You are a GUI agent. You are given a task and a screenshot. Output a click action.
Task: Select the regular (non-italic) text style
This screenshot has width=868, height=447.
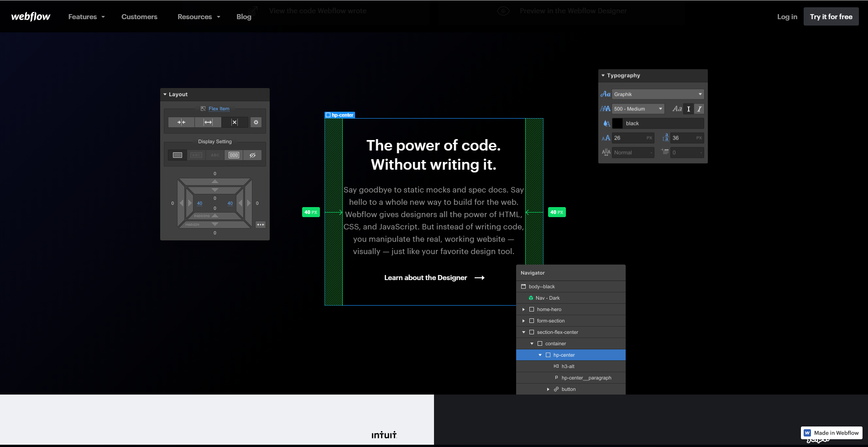click(x=689, y=109)
